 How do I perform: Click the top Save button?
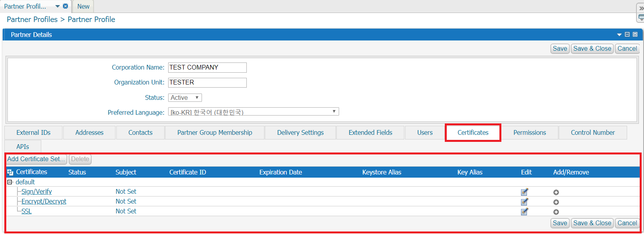[560, 49]
